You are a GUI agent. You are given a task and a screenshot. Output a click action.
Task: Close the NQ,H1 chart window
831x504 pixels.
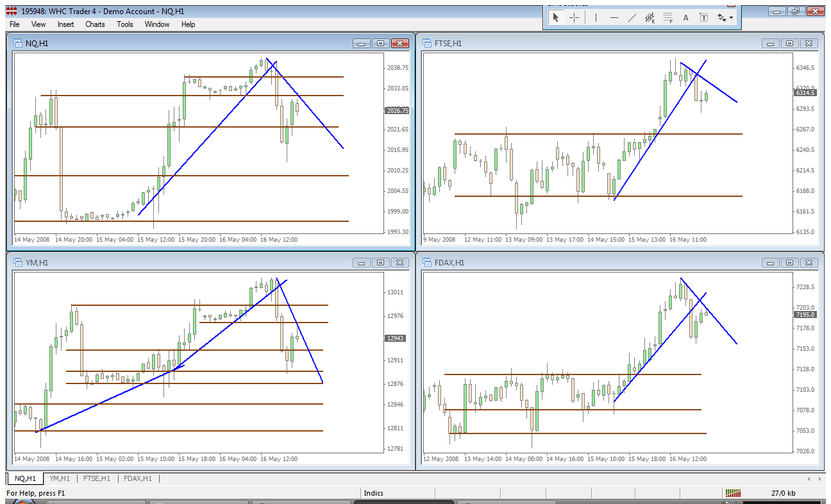[x=401, y=43]
